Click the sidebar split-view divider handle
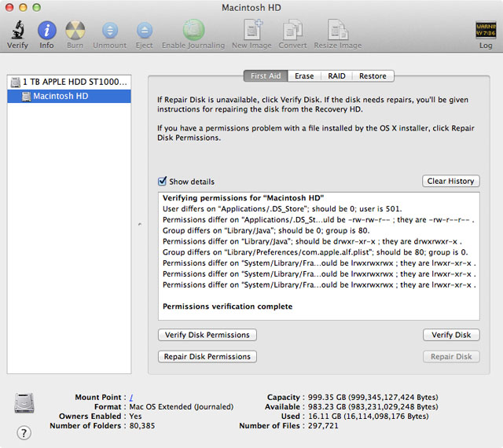Viewport: 503px width, 448px height. (x=140, y=224)
